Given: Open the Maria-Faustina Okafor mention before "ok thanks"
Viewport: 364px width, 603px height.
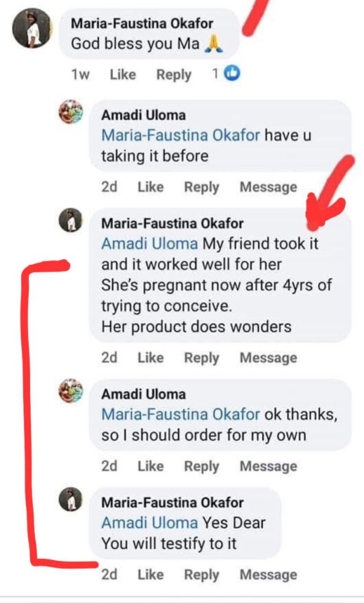Looking at the screenshot, I should coord(180,414).
